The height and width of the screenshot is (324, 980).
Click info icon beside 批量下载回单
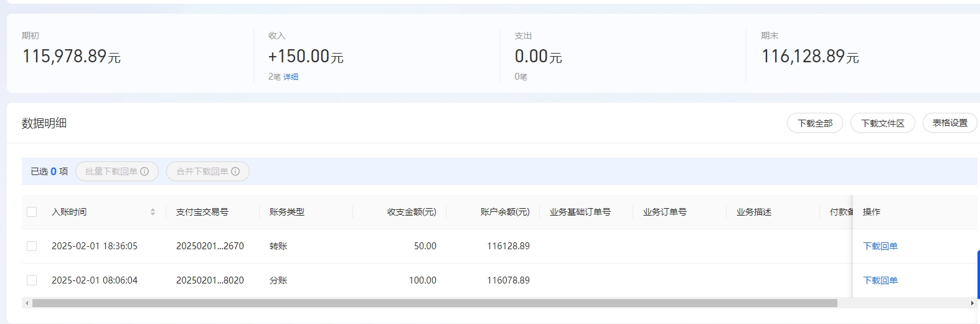click(x=144, y=171)
